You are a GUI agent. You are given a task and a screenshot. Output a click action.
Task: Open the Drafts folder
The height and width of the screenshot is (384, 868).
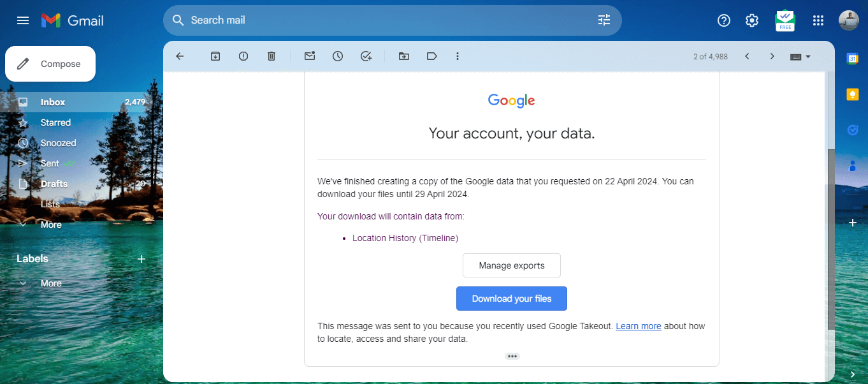tap(54, 183)
